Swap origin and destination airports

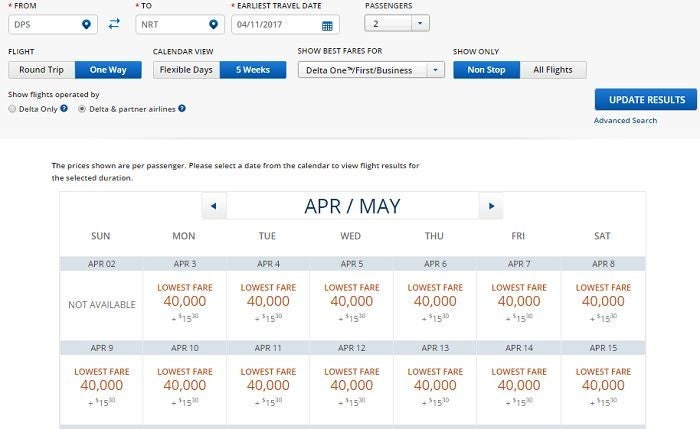(114, 24)
